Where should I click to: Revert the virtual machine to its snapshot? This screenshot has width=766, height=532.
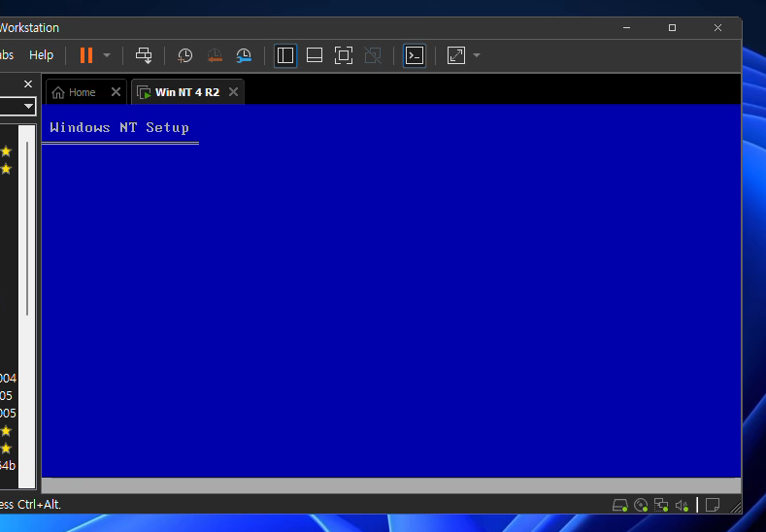point(215,55)
